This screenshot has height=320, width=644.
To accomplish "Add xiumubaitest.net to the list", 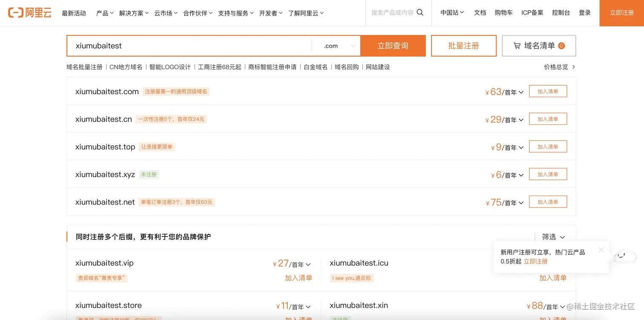I will coord(548,202).
